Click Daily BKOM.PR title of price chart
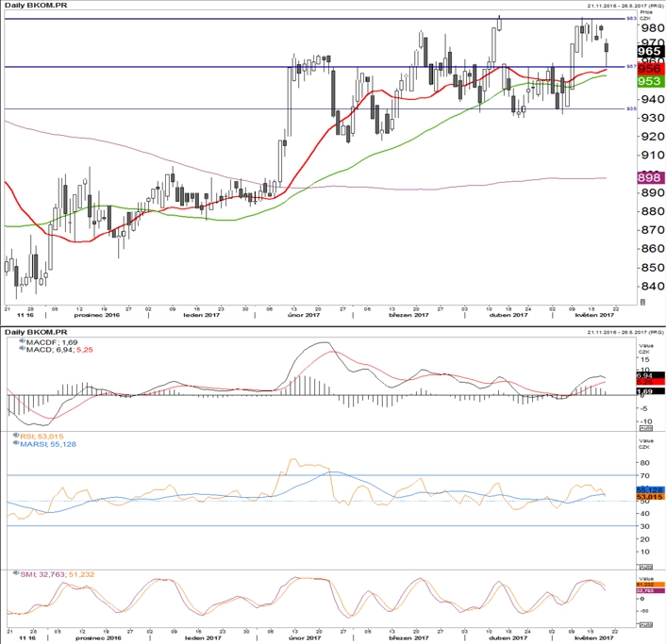The image size is (666, 644). coord(36,5)
